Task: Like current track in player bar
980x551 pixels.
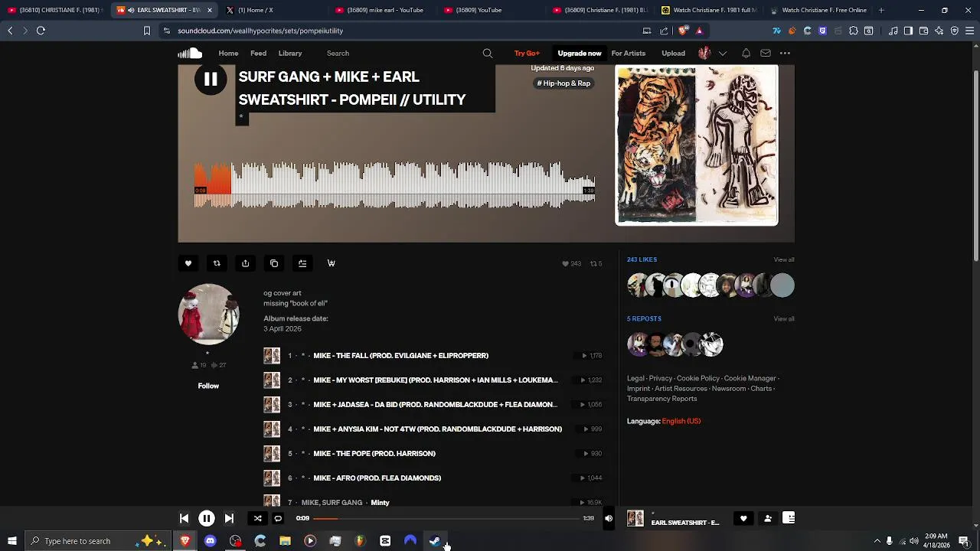Action: [x=743, y=518]
